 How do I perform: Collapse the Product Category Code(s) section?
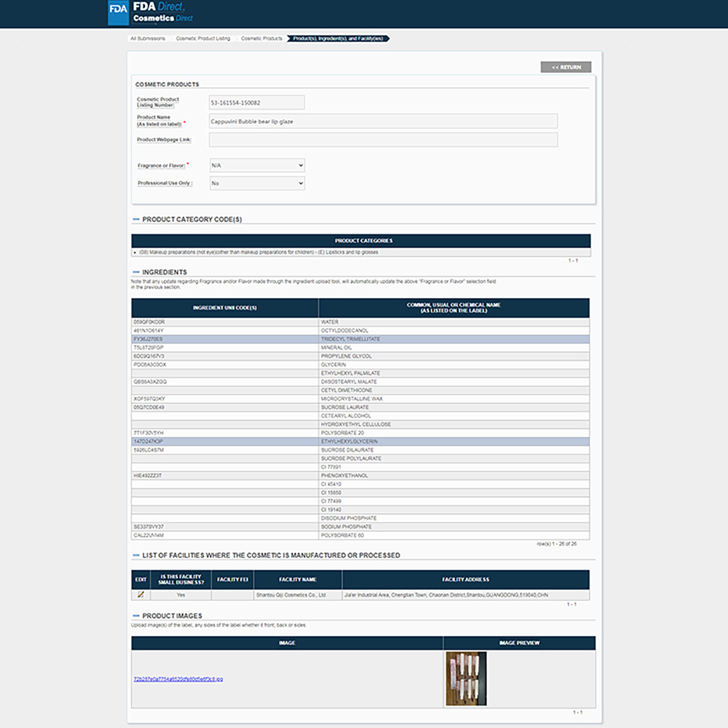pyautogui.click(x=136, y=219)
